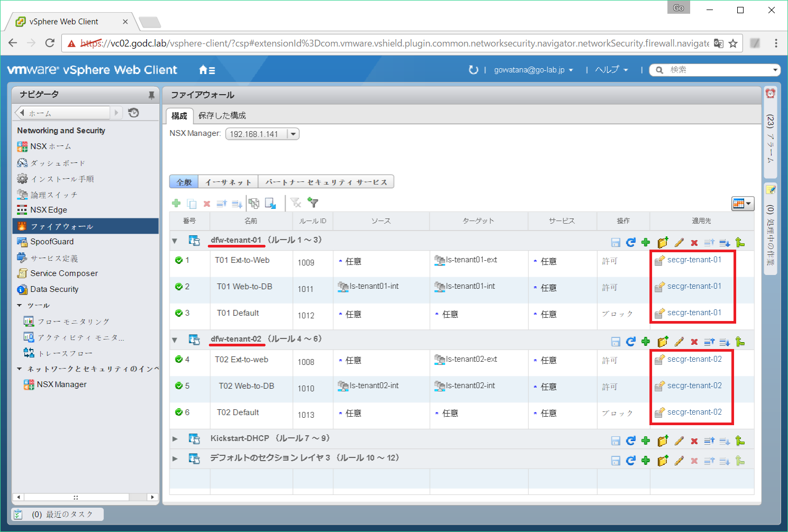788x532 pixels.
Task: Expand the デフォルトのセクション レイヤ 3 section
Action: coord(175,458)
